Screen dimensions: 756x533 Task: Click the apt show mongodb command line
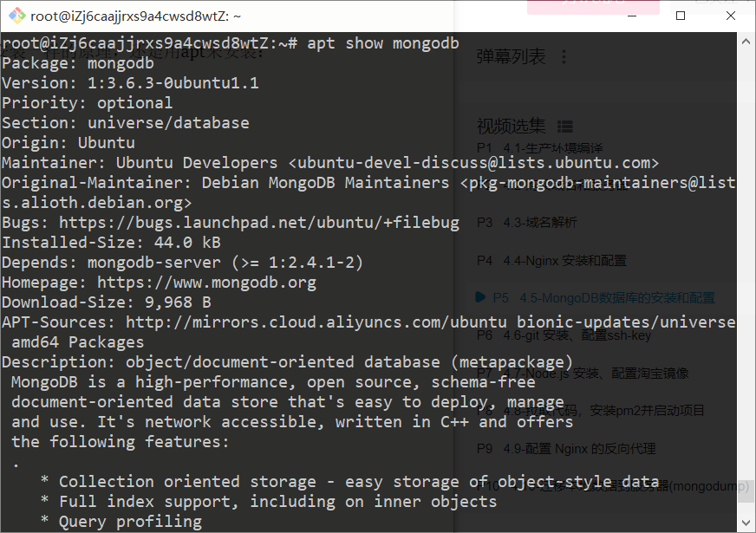231,42
